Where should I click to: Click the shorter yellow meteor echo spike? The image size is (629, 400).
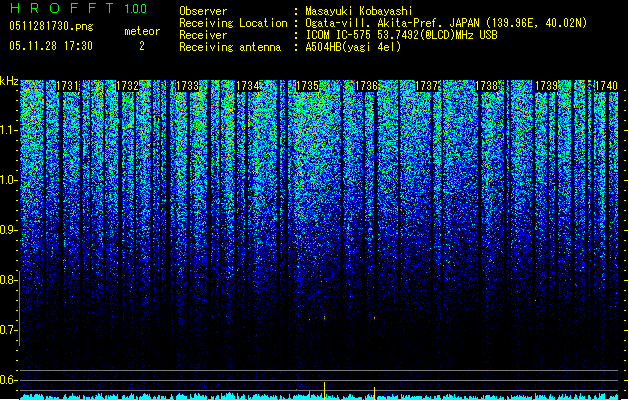point(374,393)
